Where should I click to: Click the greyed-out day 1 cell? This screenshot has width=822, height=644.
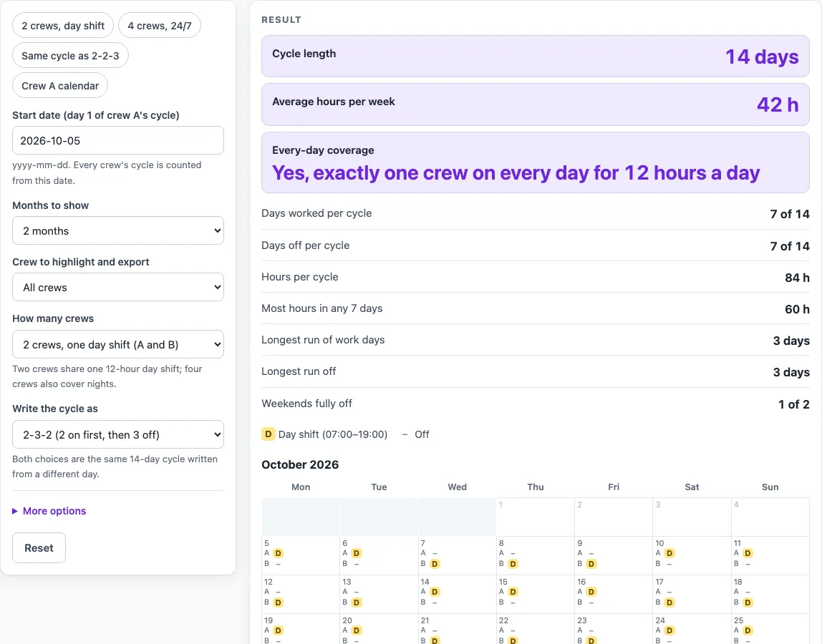[536, 517]
